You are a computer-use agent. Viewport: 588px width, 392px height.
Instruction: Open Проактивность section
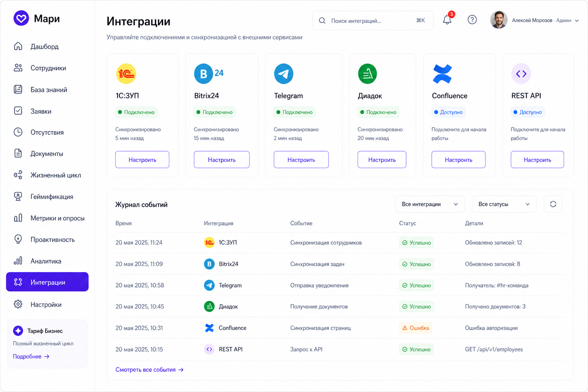[47, 239]
